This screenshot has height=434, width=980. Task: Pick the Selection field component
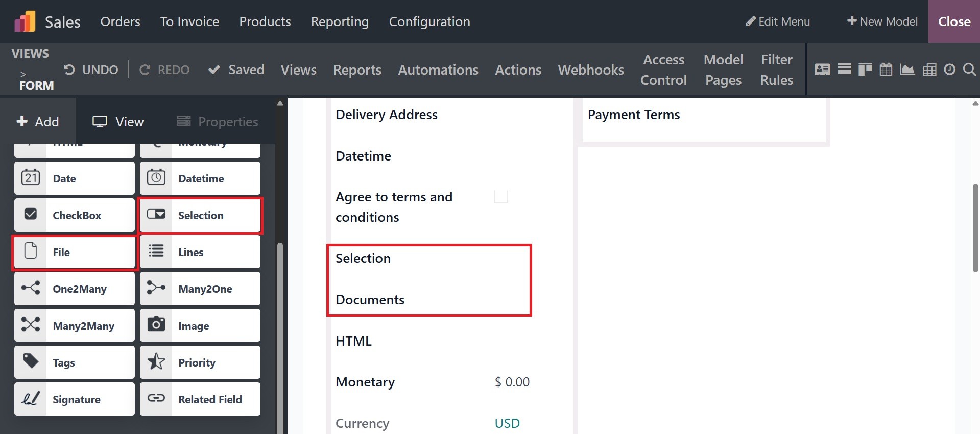click(200, 215)
